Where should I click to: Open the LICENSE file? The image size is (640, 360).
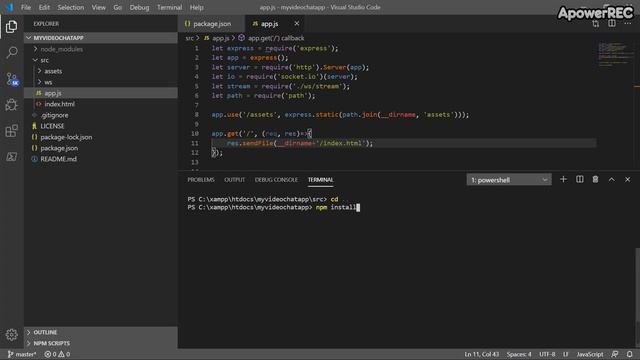[x=100, y=126]
